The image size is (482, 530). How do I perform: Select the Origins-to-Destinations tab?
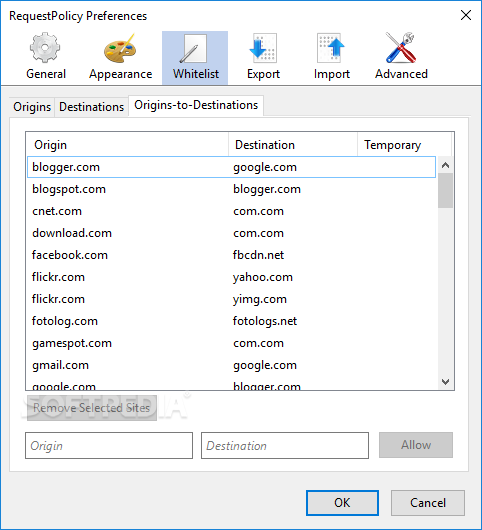tap(196, 105)
